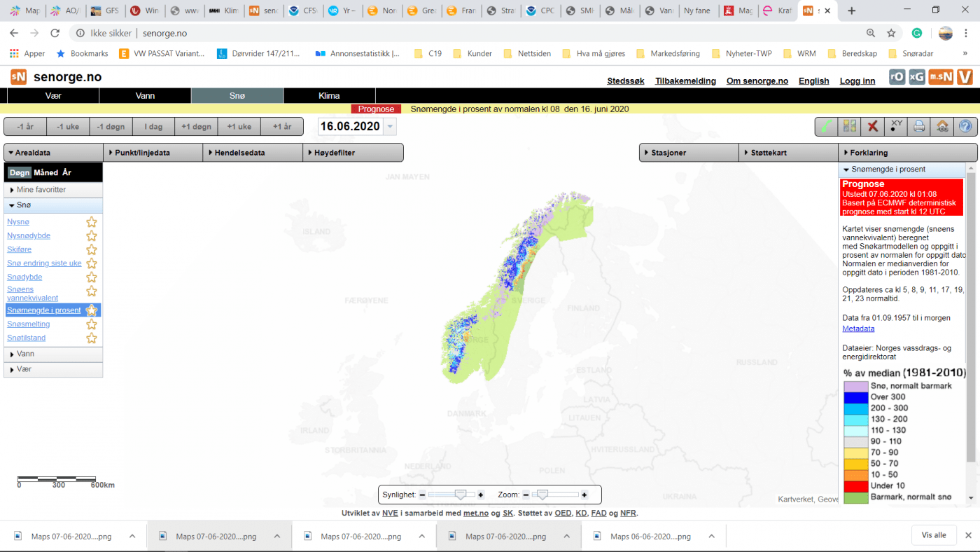Select the XY coordinate tool icon

(x=896, y=127)
